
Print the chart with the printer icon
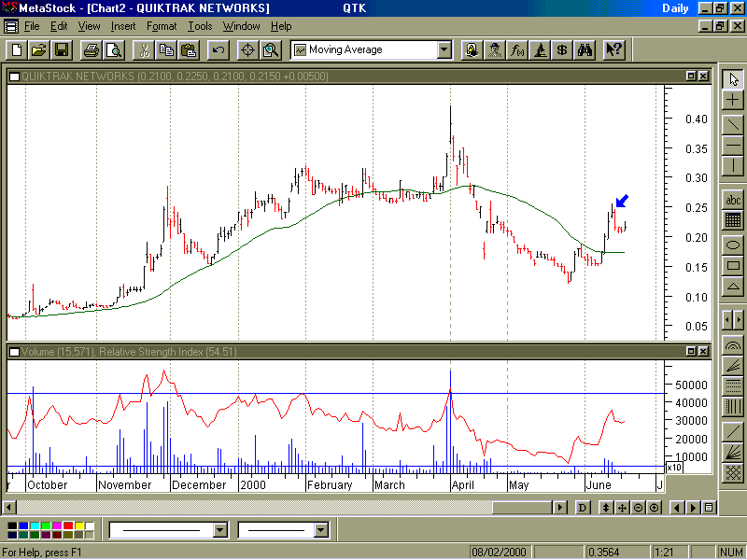coord(92,49)
